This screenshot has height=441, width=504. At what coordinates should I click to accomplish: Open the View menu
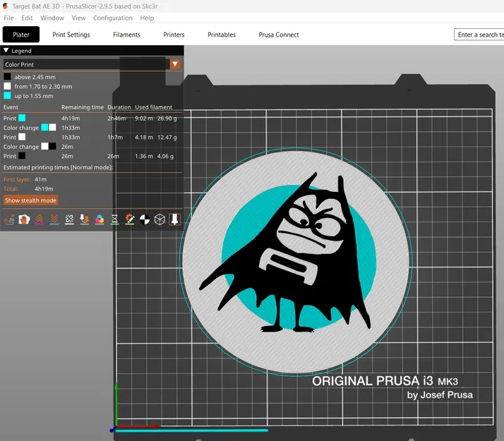(78, 18)
